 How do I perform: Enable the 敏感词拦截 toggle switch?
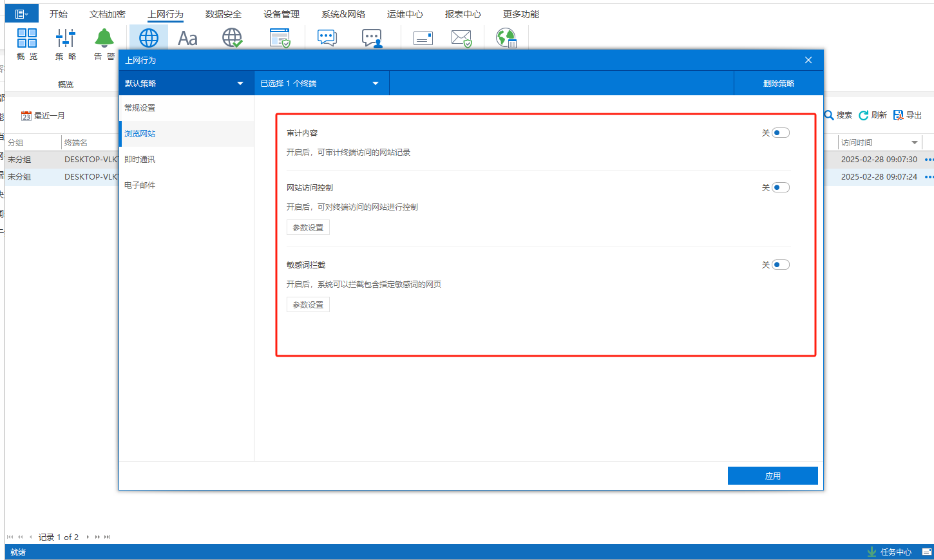click(780, 265)
